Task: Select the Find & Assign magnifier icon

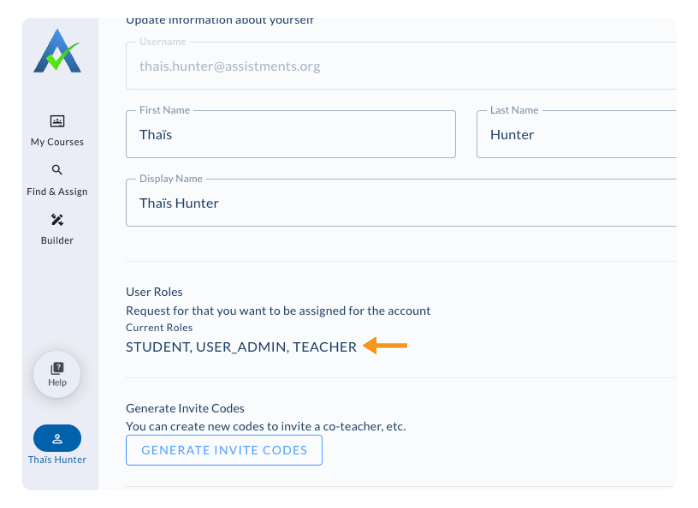Action: (x=57, y=170)
